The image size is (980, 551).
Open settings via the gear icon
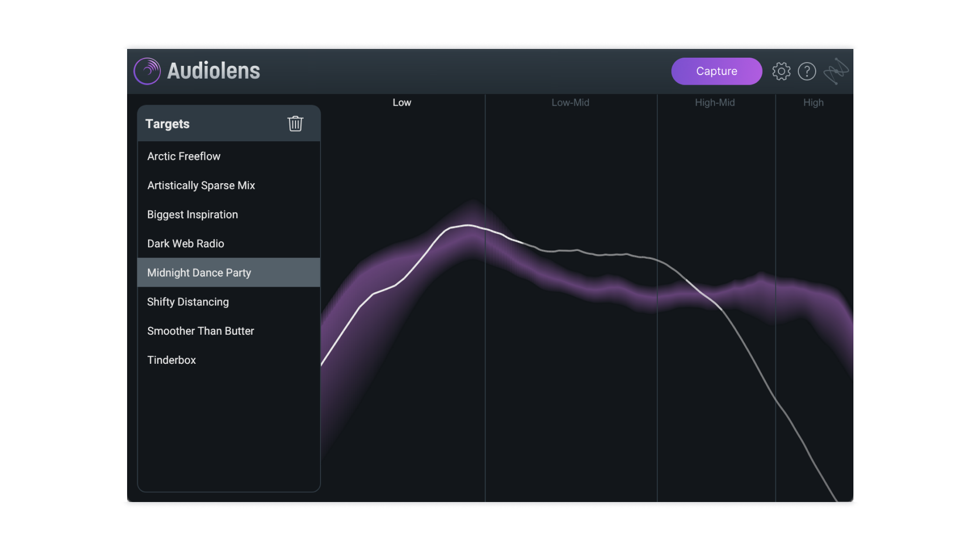[x=781, y=71]
